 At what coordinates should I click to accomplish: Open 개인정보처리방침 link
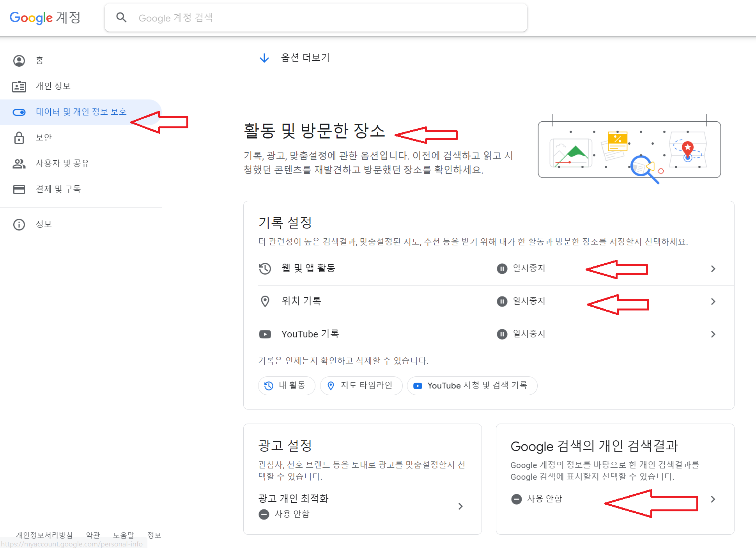point(44,535)
